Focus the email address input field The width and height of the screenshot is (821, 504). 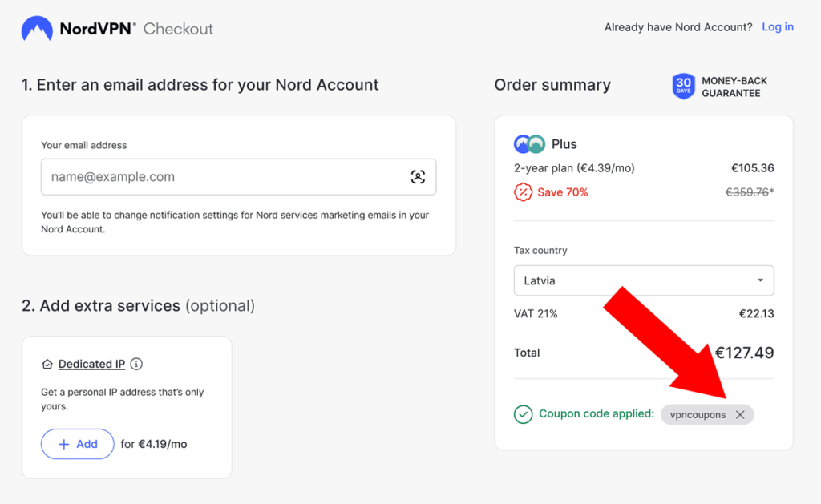coord(238,177)
